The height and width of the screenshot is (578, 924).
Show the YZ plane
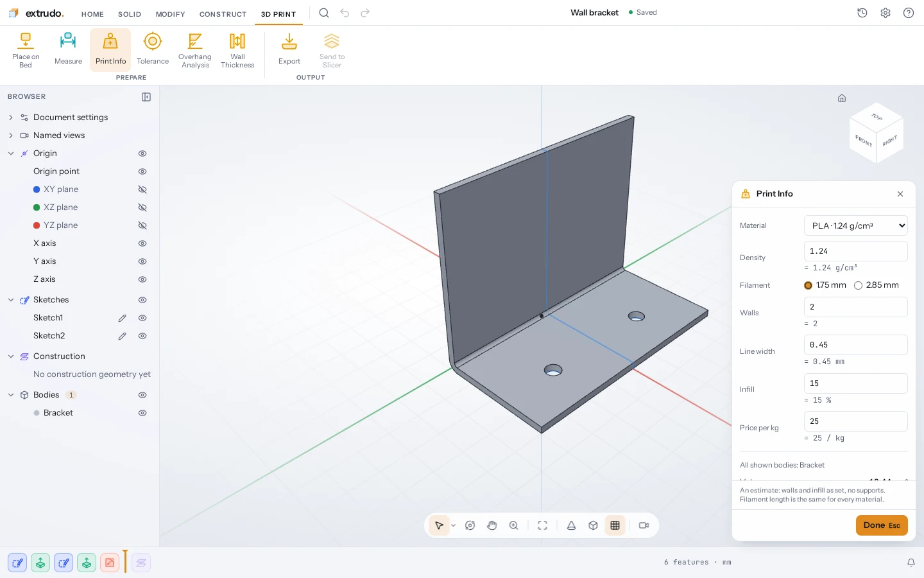(142, 225)
